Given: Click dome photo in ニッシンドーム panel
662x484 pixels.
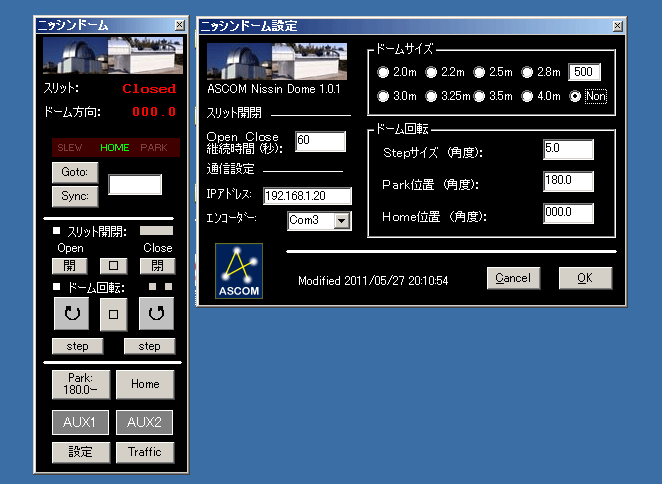Looking at the screenshot, I should 113,55.
